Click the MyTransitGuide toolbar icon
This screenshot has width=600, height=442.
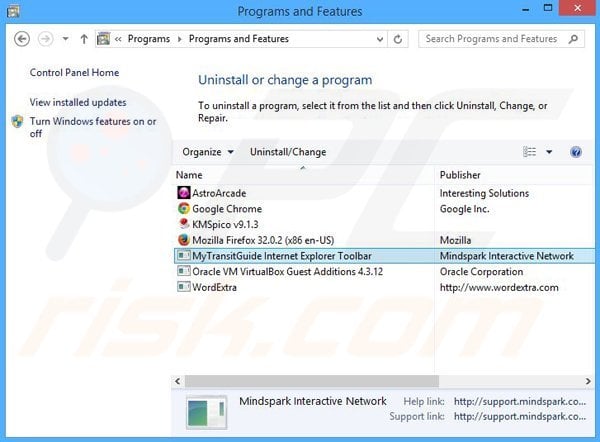(x=184, y=255)
